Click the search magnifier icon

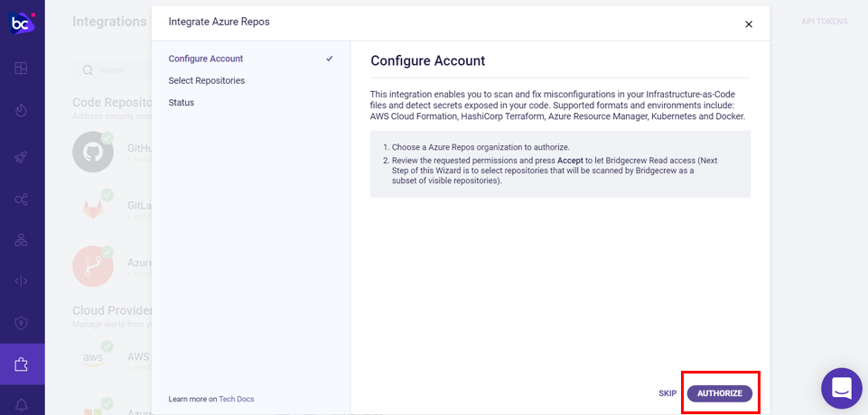click(x=88, y=70)
